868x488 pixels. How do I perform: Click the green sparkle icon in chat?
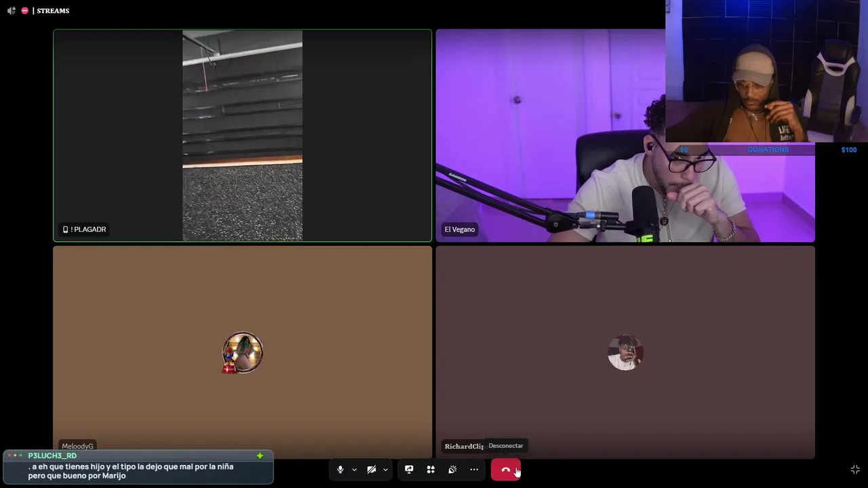tap(260, 456)
